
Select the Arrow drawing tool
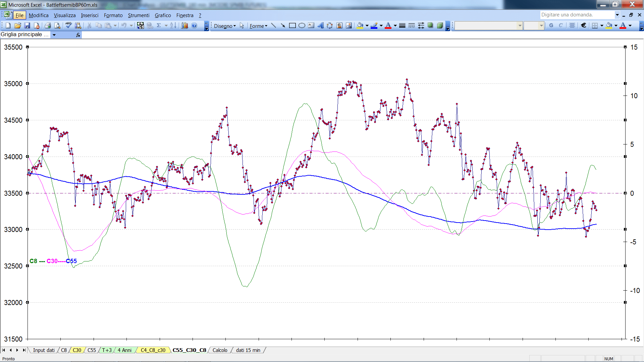[x=283, y=25]
